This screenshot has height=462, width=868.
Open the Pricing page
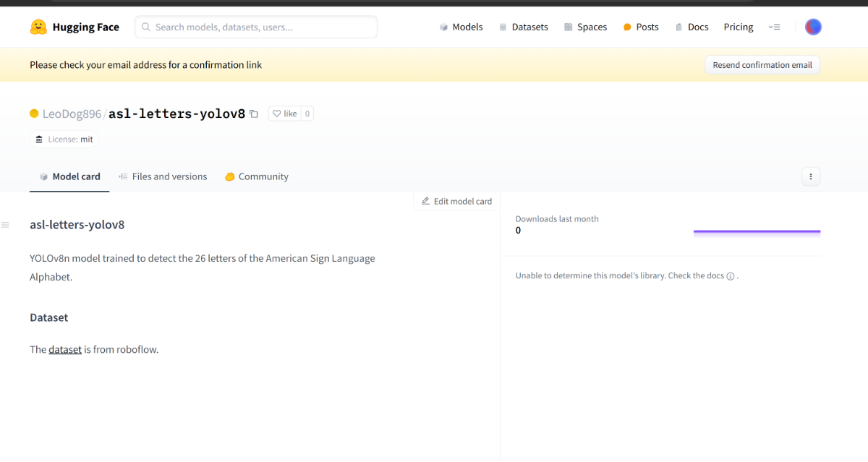739,27
